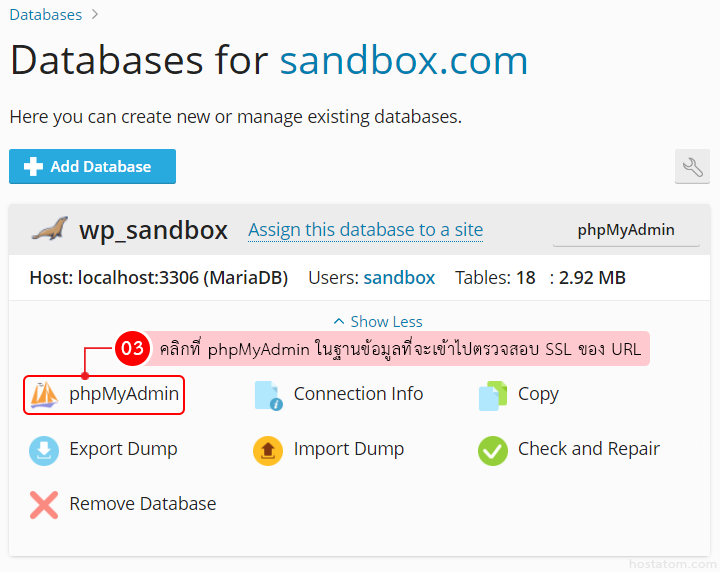Click the Remove Database text link
The width and height of the screenshot is (720, 572).
pyautogui.click(x=142, y=505)
